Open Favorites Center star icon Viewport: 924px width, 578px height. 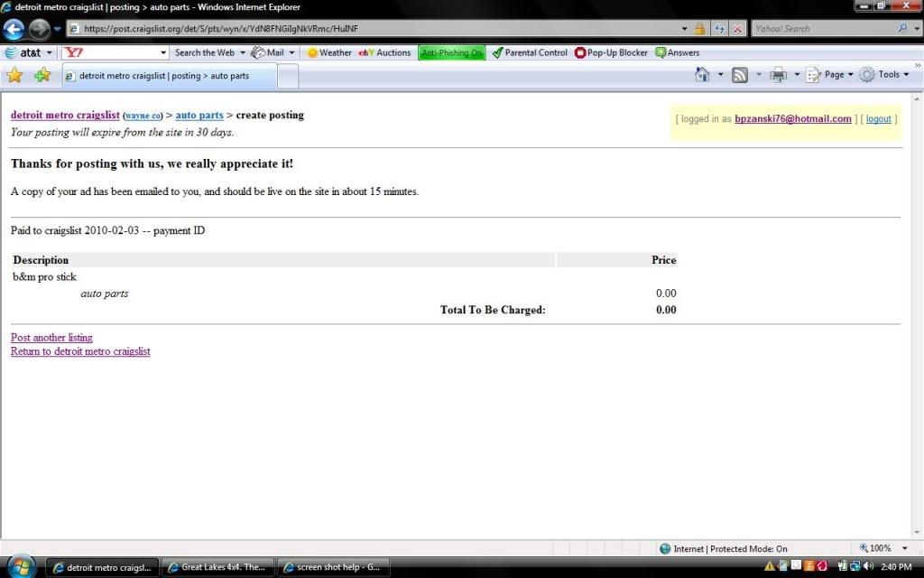pyautogui.click(x=14, y=75)
